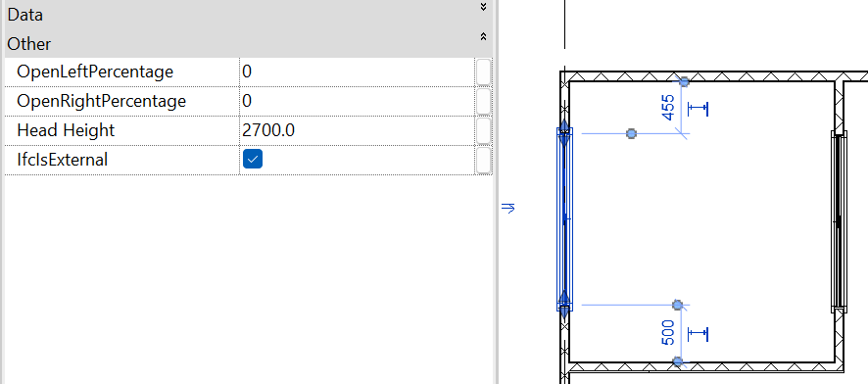Select the highlighted window in the left wall
This screenshot has width=868, height=384.
pos(564,219)
